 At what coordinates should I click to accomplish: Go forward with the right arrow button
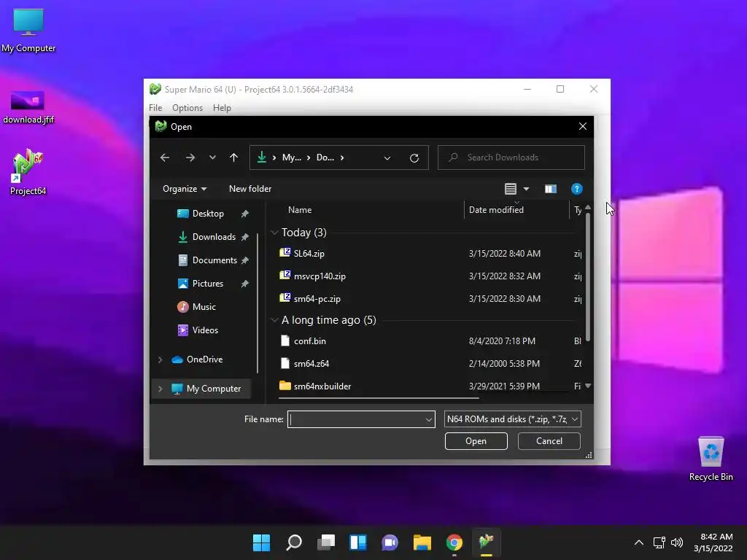[190, 157]
